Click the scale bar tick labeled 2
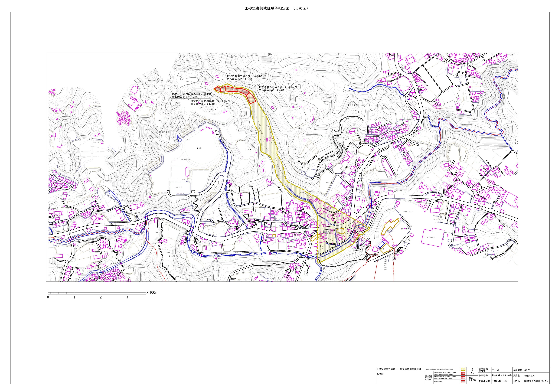555x392 pixels. pos(101,297)
